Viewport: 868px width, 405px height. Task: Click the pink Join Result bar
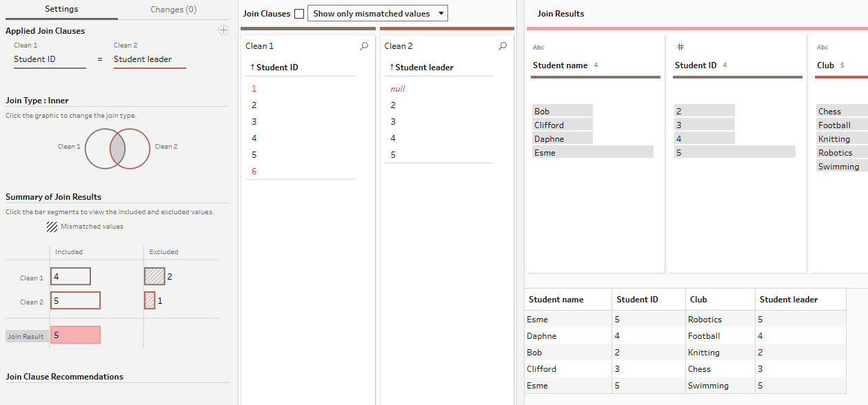coord(75,335)
